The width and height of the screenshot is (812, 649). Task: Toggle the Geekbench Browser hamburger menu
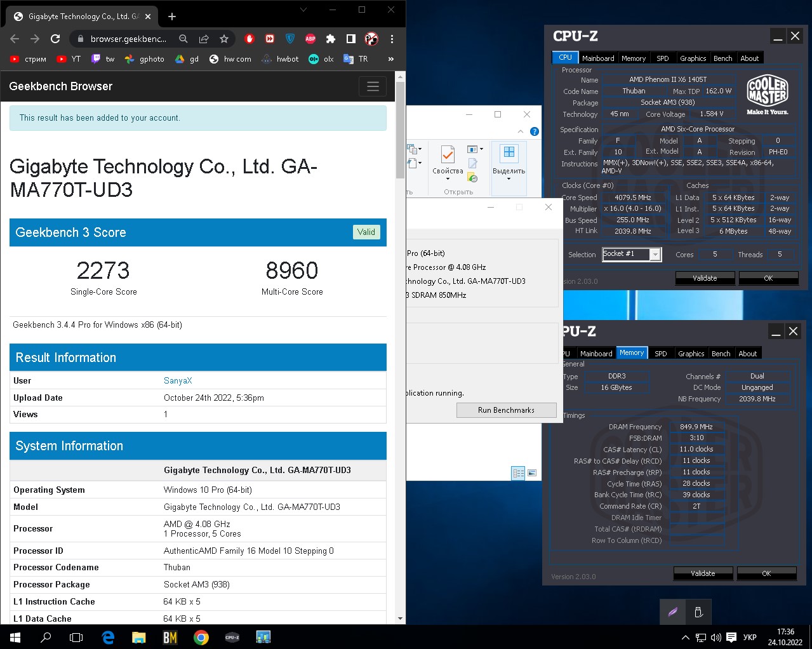[373, 86]
